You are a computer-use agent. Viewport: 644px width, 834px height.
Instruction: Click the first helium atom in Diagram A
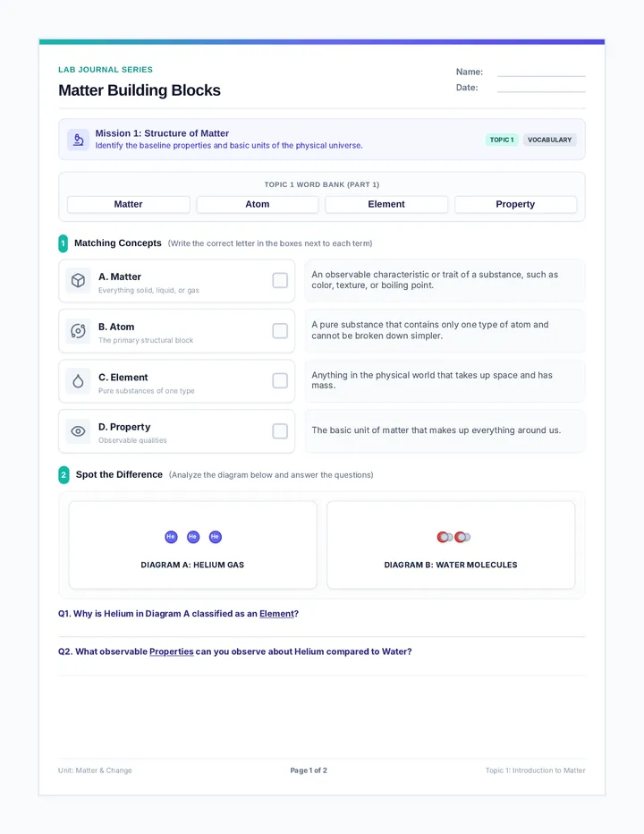(171, 537)
